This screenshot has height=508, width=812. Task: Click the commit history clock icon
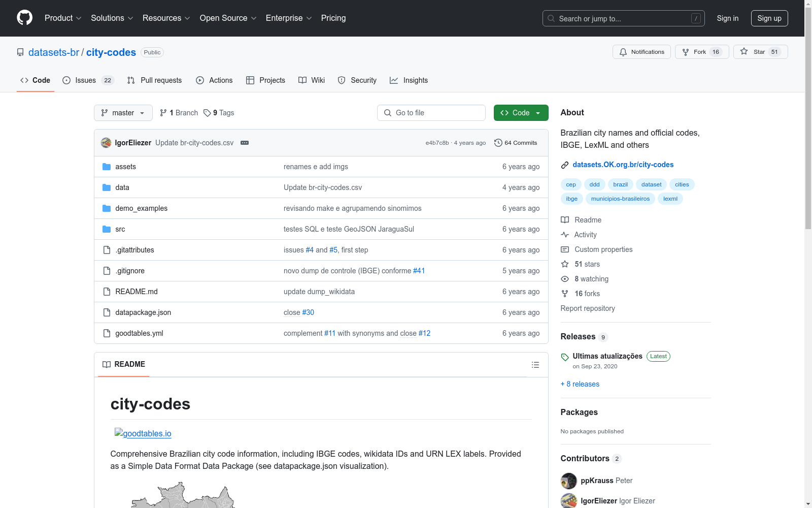click(498, 143)
